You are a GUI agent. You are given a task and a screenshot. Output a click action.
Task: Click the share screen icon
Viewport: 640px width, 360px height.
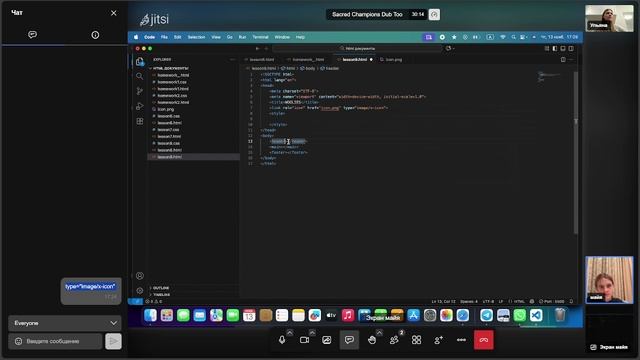[327, 340]
